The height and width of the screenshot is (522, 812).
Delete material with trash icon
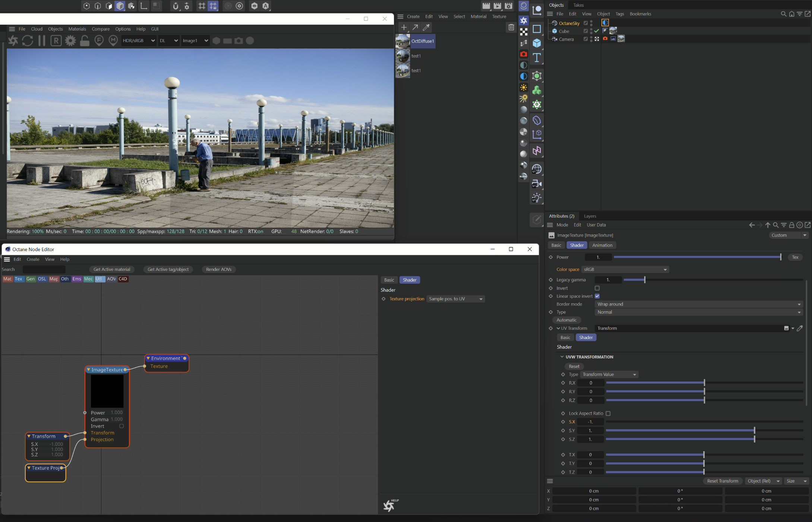[511, 27]
